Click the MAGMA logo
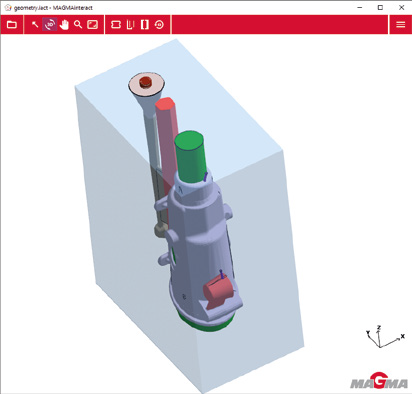The width and height of the screenshot is (412, 394). [379, 381]
